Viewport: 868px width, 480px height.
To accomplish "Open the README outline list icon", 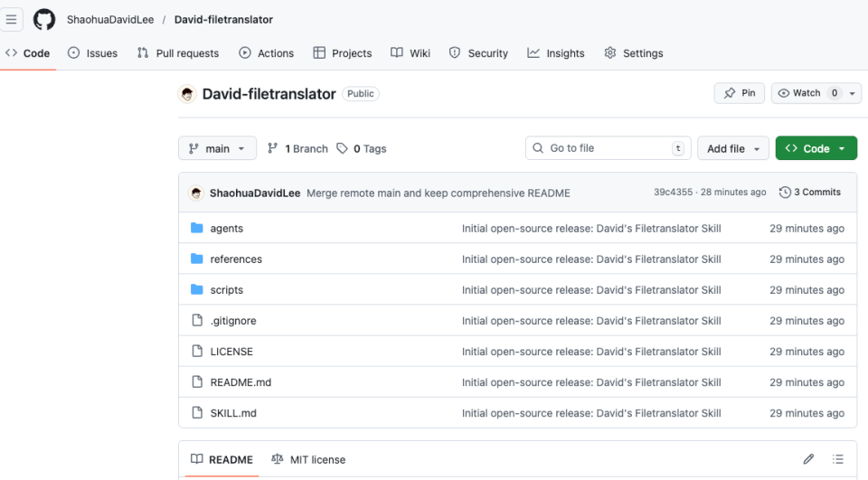I will pyautogui.click(x=838, y=459).
